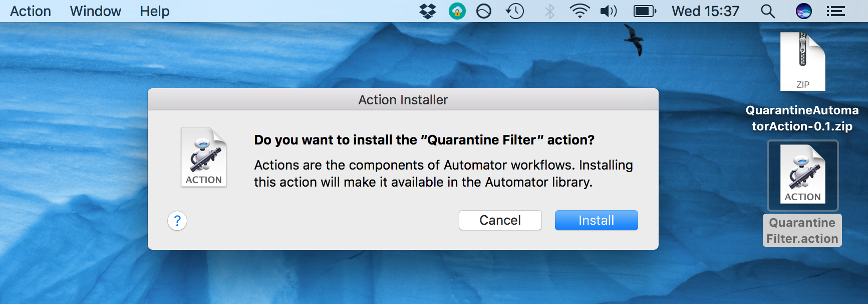Select the Quarantine Filter.action desktop file
Viewport: 868px width, 304px height.
pyautogui.click(x=802, y=193)
